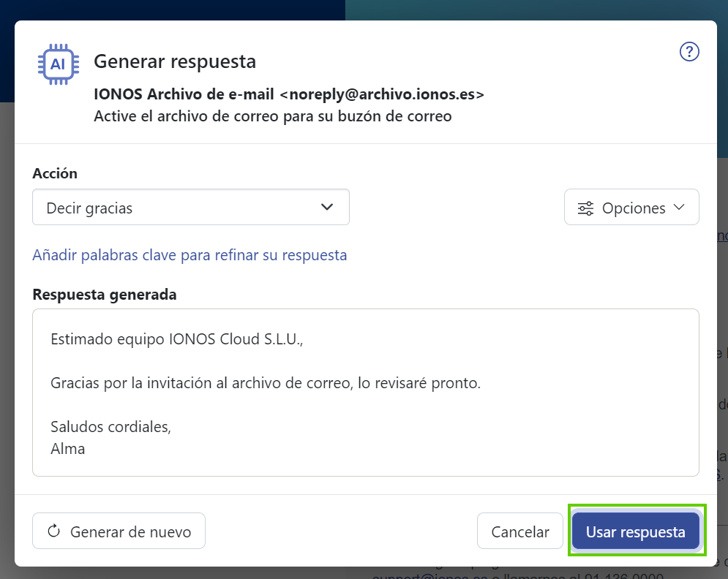The height and width of the screenshot is (579, 728).
Task: Expand the Opciones dropdown
Action: tap(631, 207)
